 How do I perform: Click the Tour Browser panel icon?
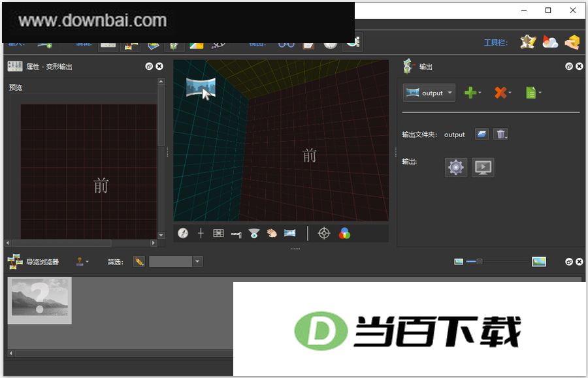coord(15,261)
